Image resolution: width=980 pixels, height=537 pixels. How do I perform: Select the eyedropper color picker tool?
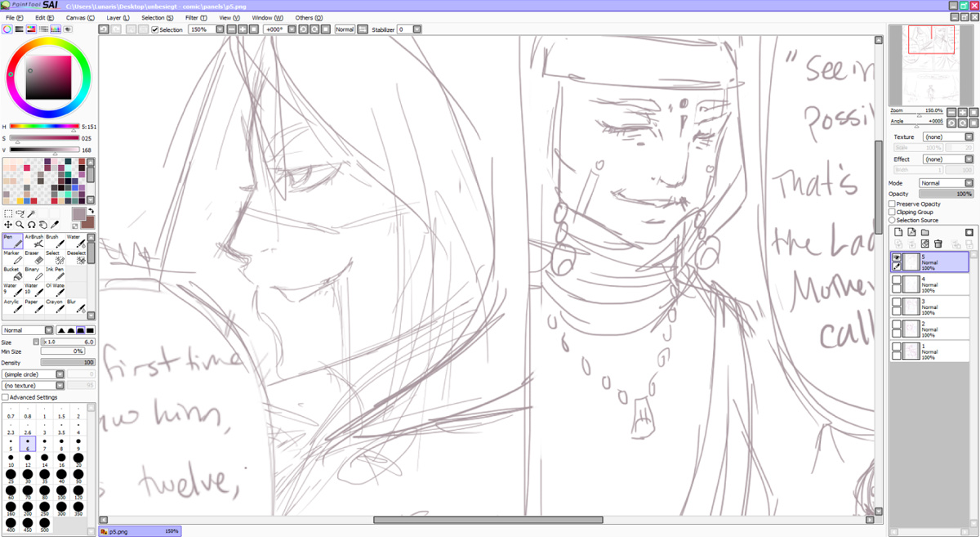(55, 224)
